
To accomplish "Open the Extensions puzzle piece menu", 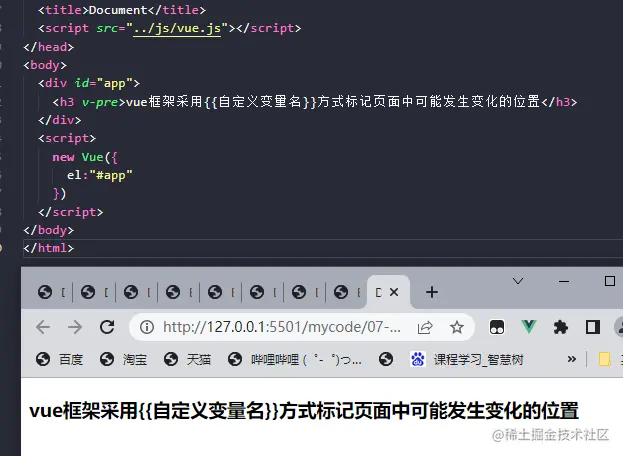I will click(x=561, y=328).
